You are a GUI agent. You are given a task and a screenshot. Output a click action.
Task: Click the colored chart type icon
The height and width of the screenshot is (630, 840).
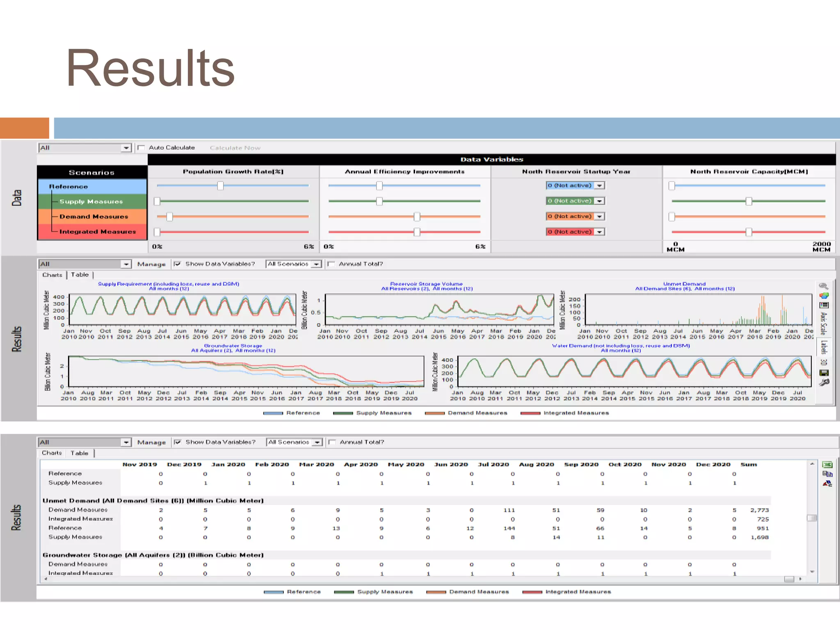point(824,296)
